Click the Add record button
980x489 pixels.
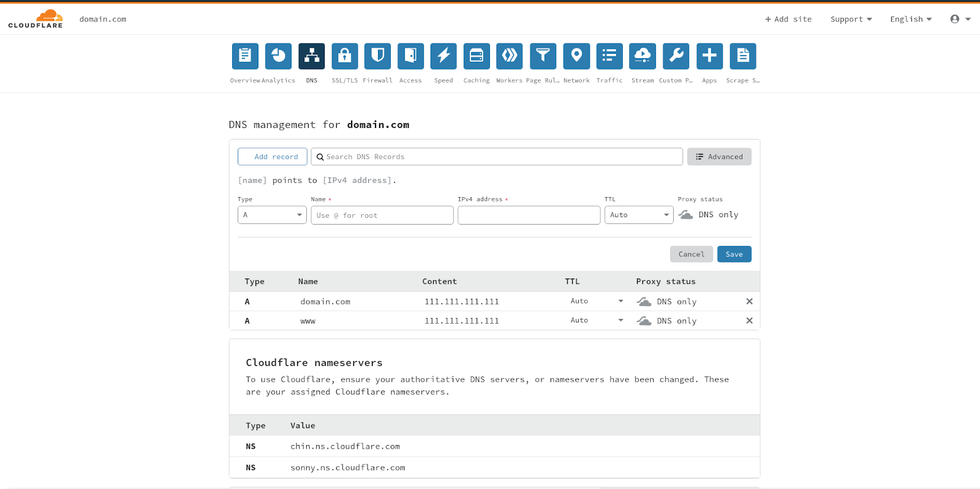click(x=273, y=157)
